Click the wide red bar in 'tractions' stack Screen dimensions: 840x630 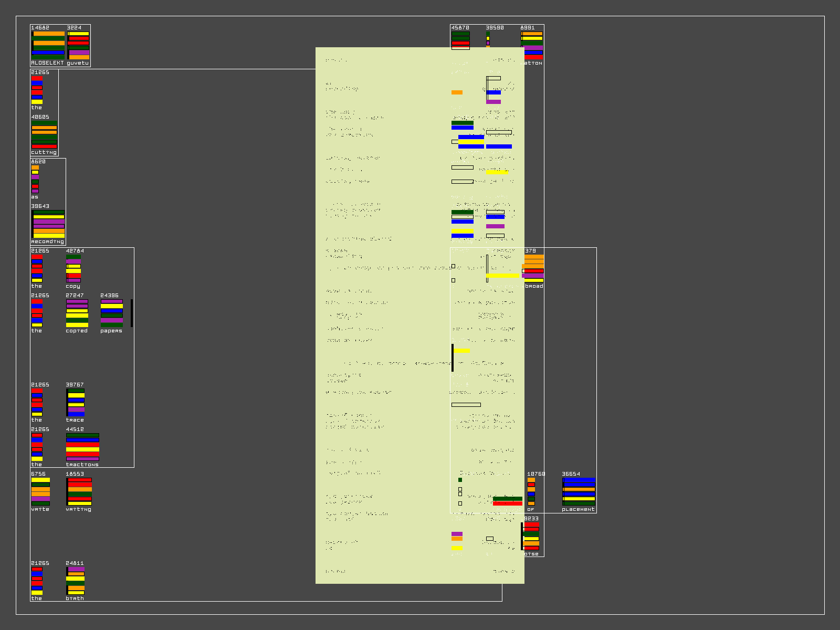click(x=82, y=445)
